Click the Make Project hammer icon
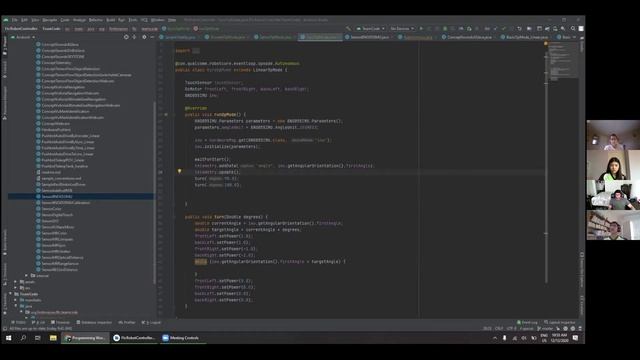This screenshot has height=360, width=640. click(348, 29)
